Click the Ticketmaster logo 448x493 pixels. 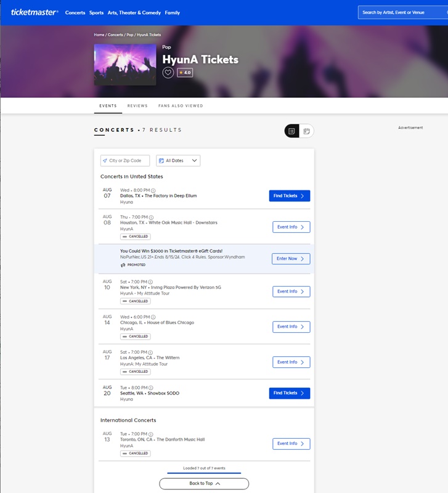(x=35, y=12)
